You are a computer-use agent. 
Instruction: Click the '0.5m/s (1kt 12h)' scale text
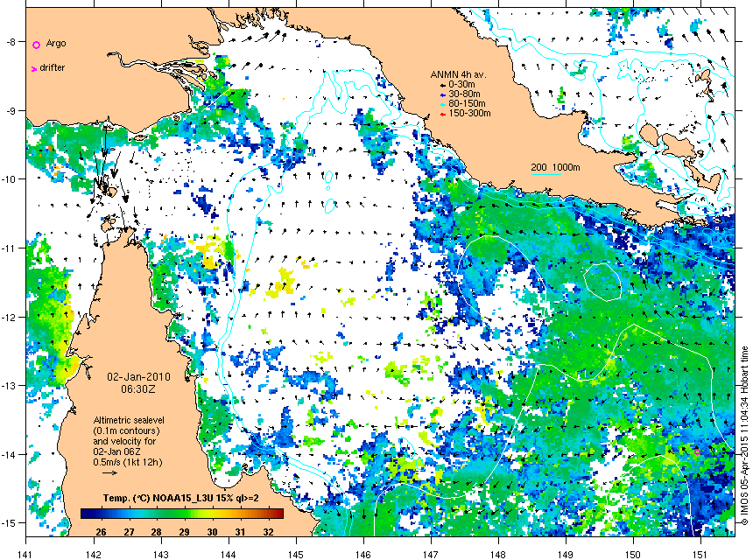click(128, 462)
